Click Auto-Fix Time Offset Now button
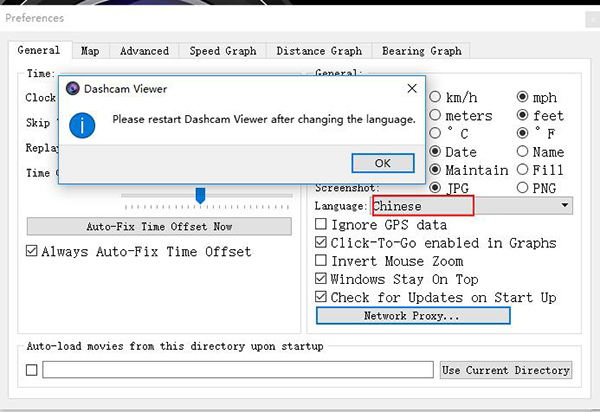 coord(159,226)
